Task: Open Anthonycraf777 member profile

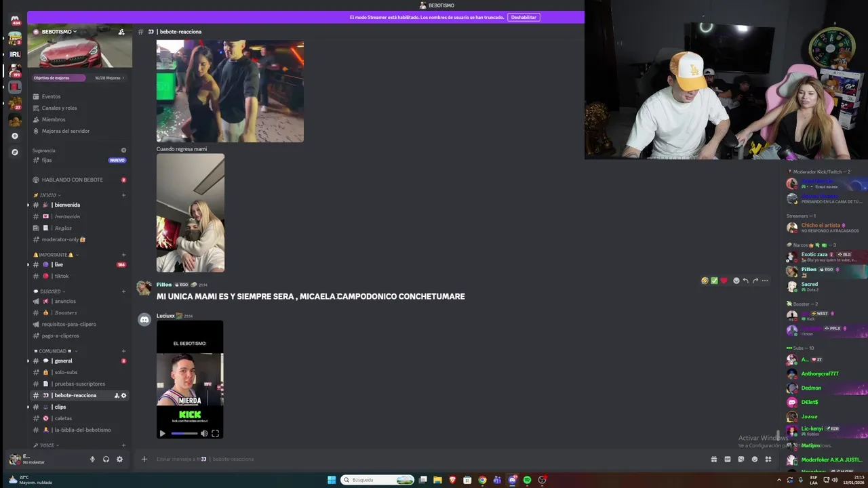Action: 819,373
